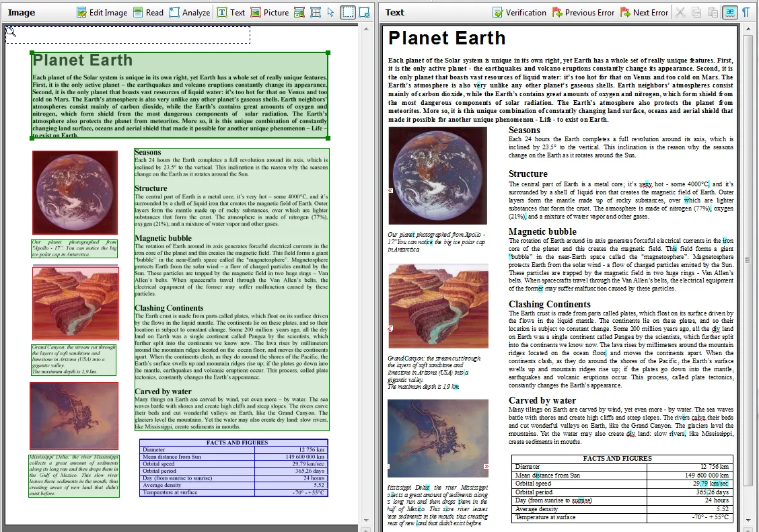Open the Edit Image tool
Screen dimensions: 759x532
pos(102,13)
